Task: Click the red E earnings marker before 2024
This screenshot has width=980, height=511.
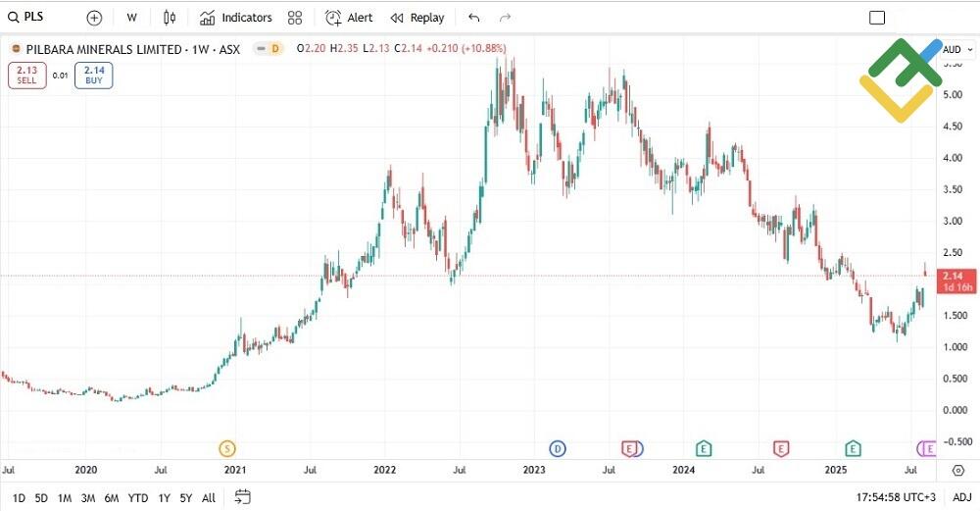Action: pos(630,448)
